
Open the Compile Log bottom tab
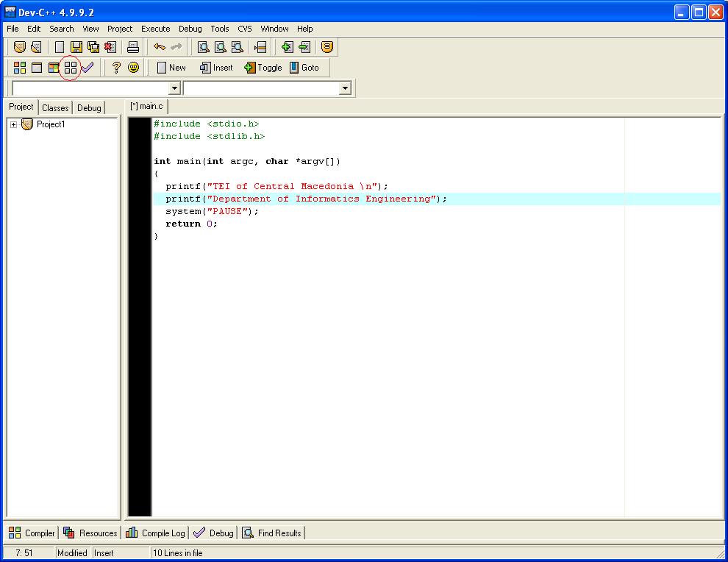point(156,533)
